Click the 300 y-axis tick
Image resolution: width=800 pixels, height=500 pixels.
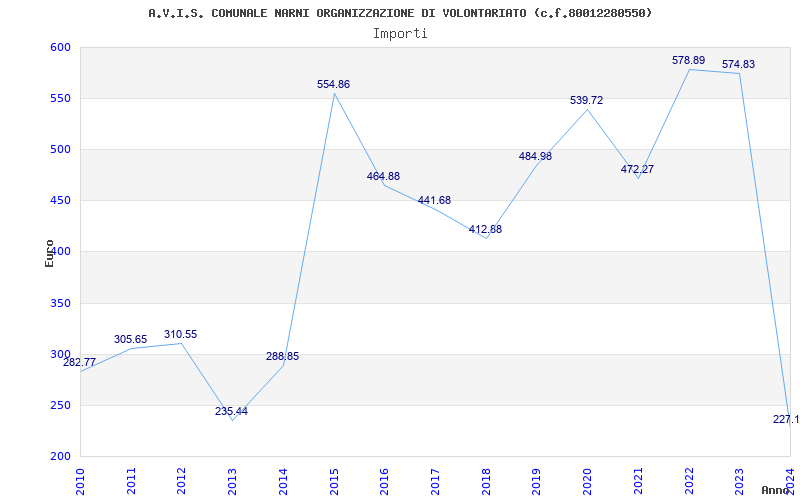point(60,354)
